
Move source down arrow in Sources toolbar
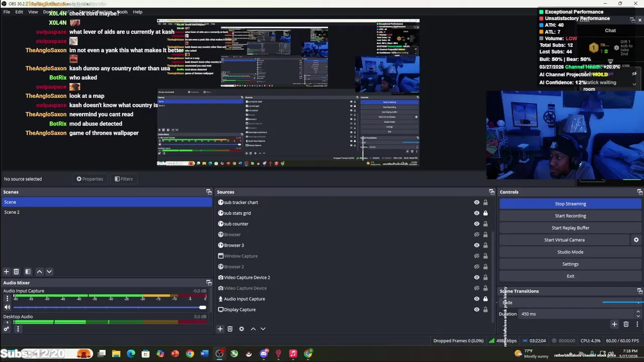pos(263,329)
